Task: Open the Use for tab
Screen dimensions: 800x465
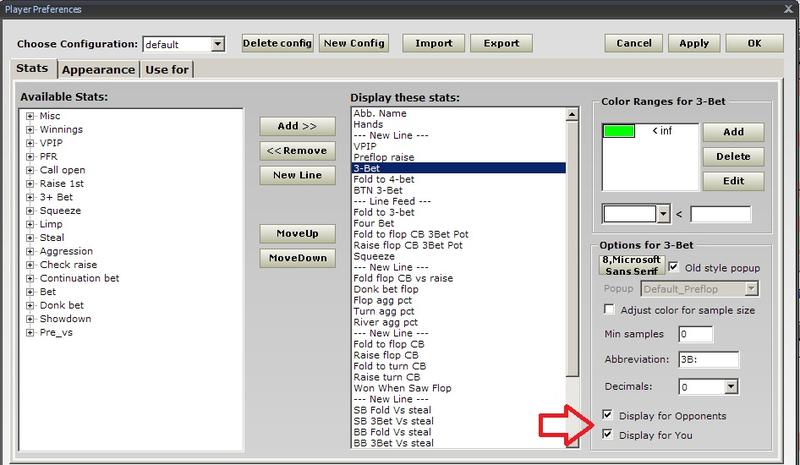Action: tap(167, 70)
